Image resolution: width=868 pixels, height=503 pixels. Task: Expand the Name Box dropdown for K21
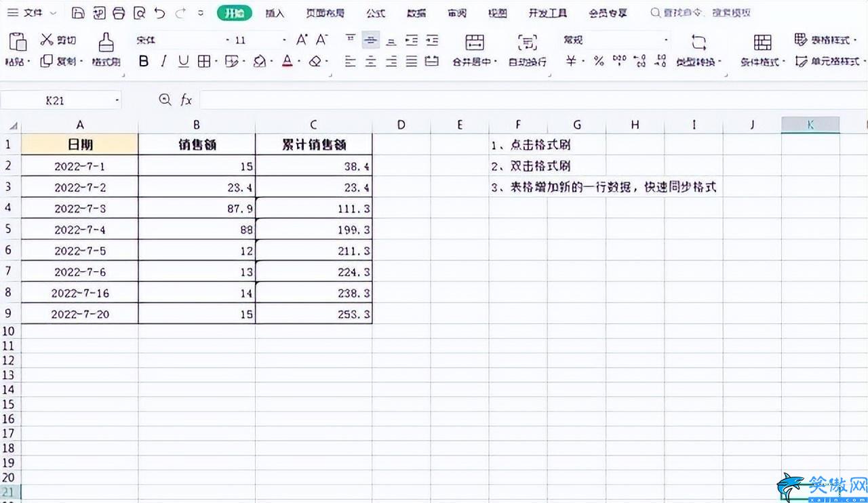(117, 100)
